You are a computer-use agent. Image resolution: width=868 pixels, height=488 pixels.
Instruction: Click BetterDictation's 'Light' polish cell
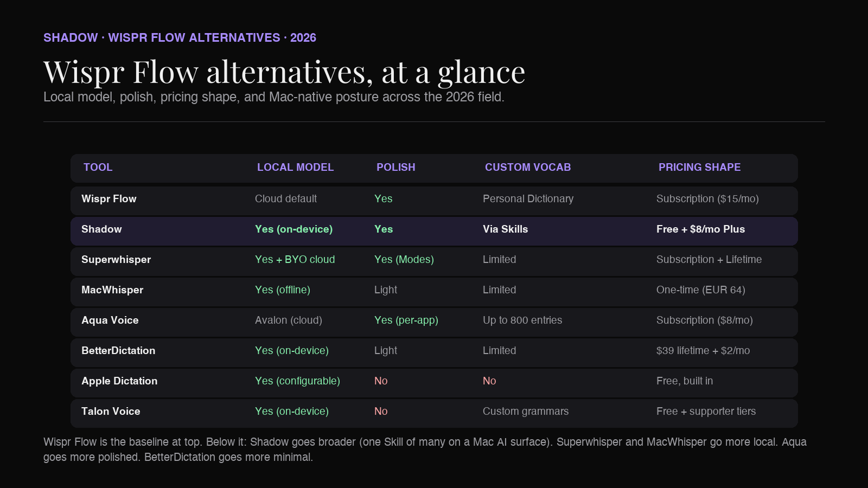[386, 351]
